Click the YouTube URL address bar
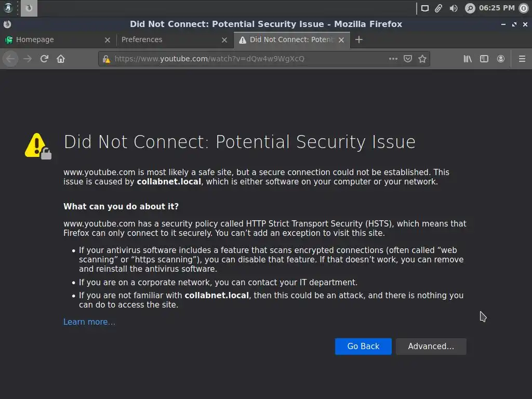532x399 pixels. [x=244, y=59]
